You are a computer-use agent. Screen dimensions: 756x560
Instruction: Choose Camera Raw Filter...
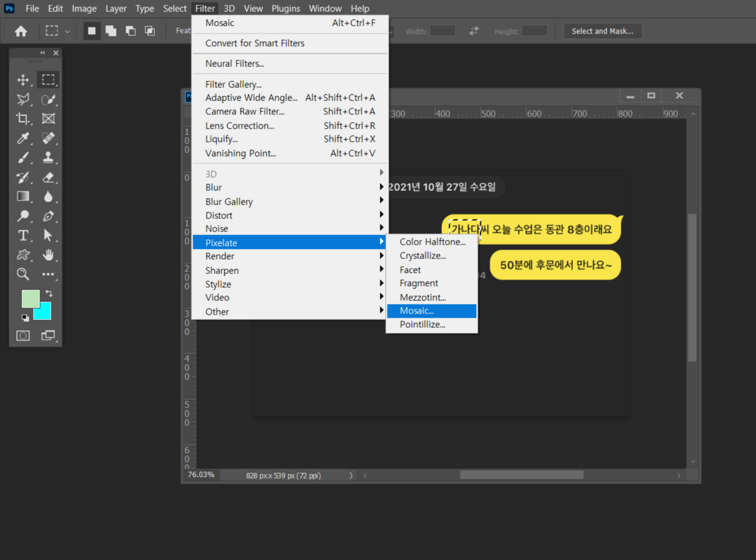pyautogui.click(x=290, y=111)
